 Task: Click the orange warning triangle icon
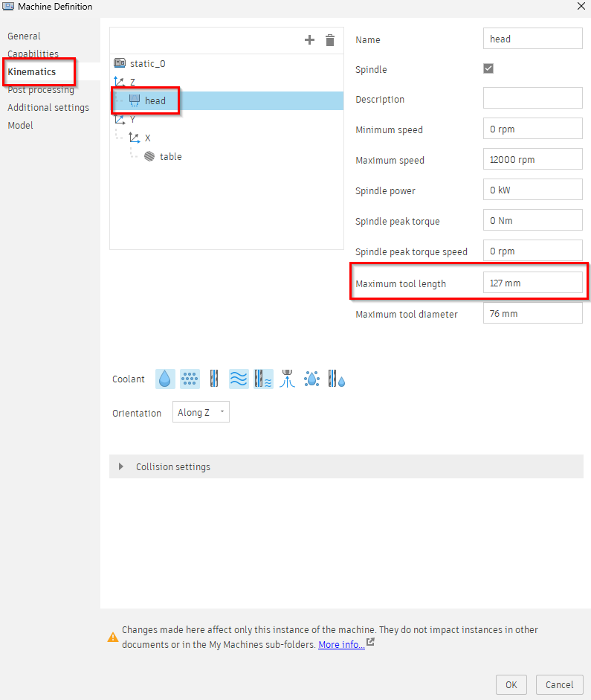coord(113,637)
